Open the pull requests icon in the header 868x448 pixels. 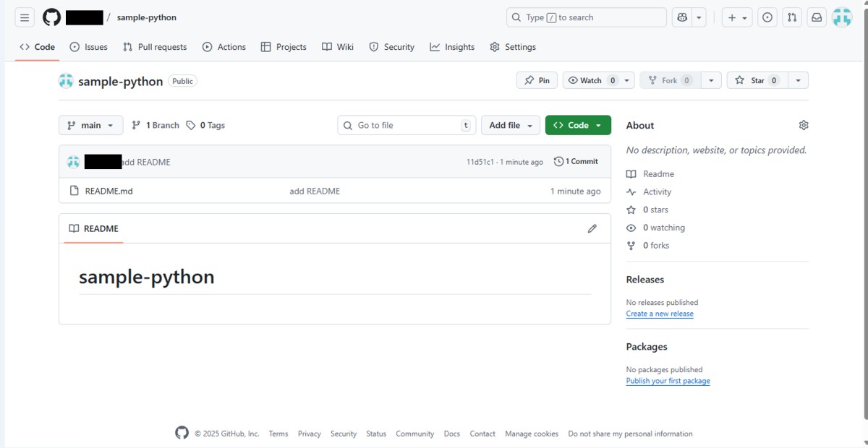[791, 17]
